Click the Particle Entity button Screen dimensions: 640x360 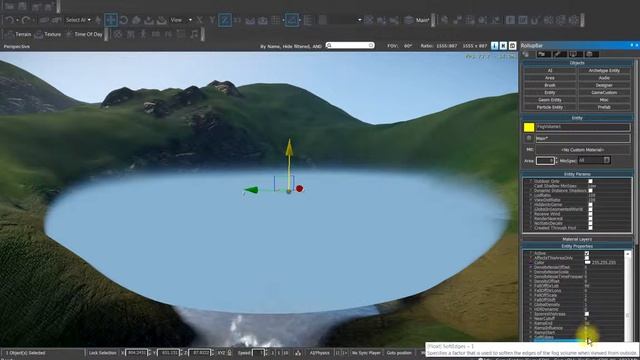[550, 107]
